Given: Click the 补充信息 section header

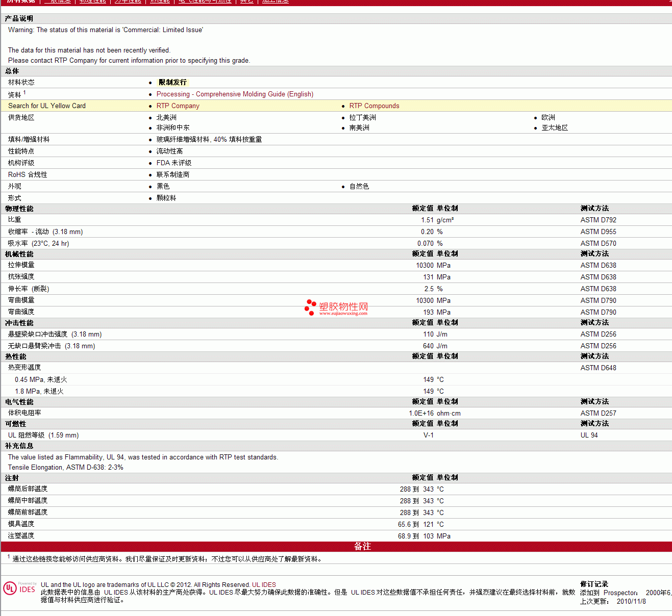Looking at the screenshot, I should tap(19, 446).
